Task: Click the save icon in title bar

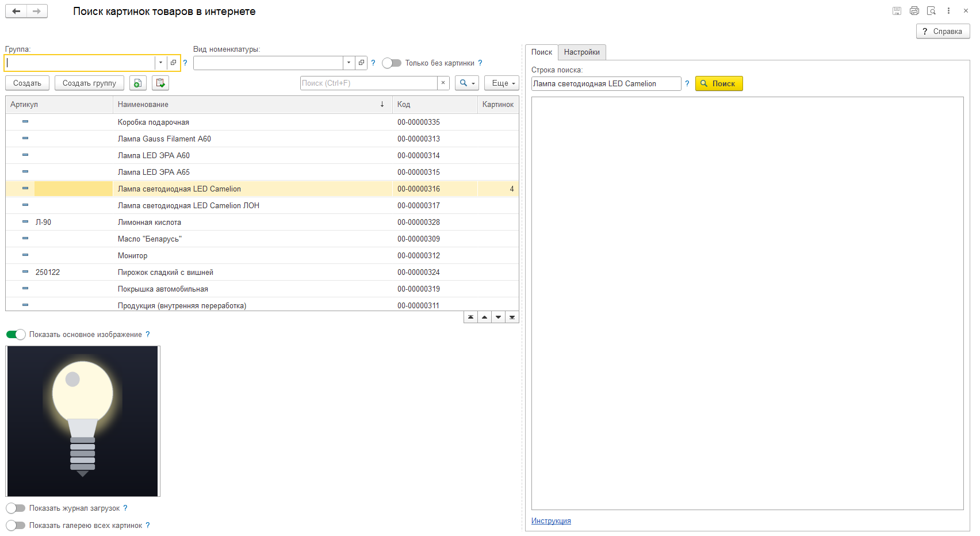Action: 897,11
